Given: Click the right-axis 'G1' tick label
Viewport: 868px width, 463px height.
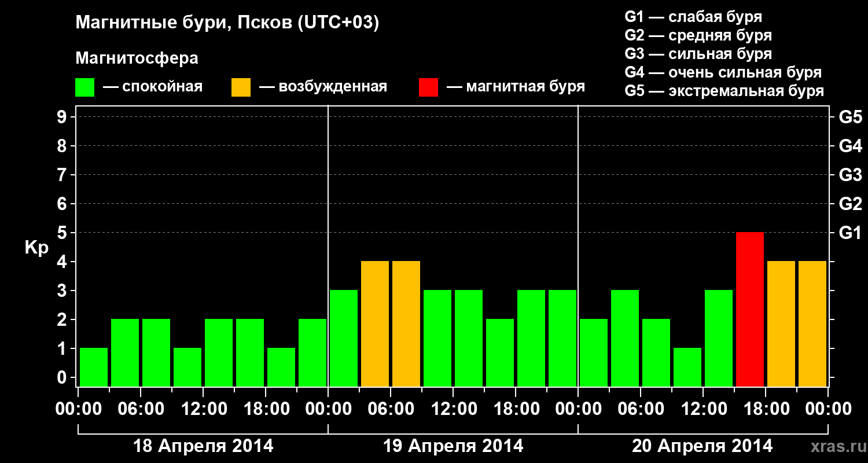Looking at the screenshot, I should point(850,233).
